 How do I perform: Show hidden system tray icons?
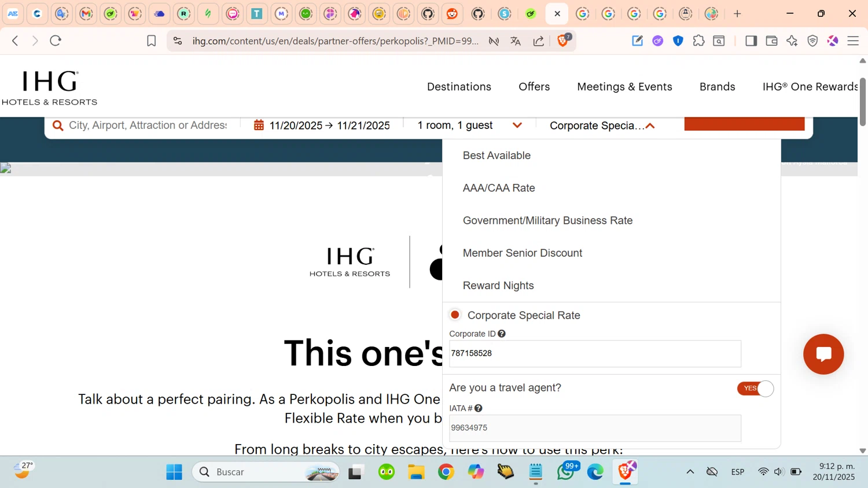(x=690, y=472)
